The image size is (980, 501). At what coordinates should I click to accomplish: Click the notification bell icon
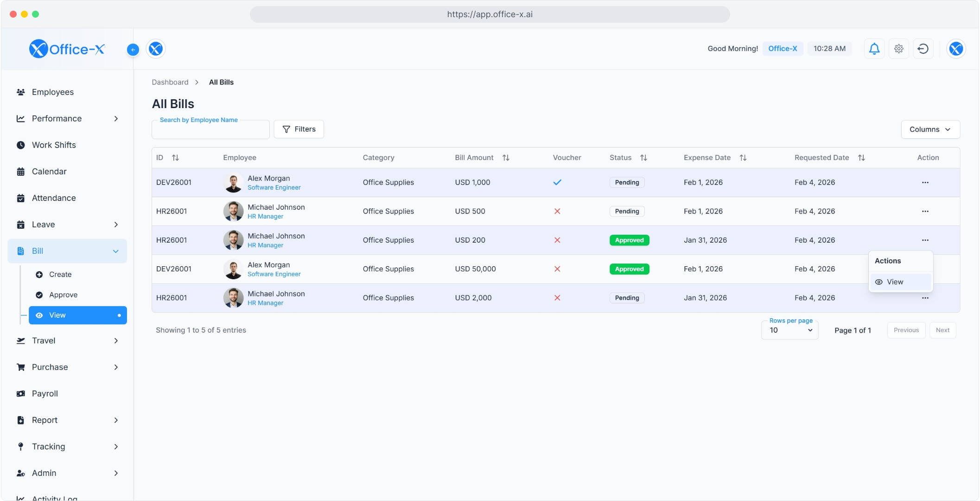point(874,49)
